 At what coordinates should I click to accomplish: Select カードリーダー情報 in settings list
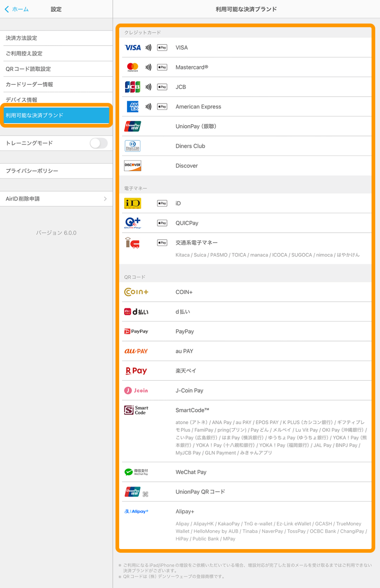click(29, 85)
